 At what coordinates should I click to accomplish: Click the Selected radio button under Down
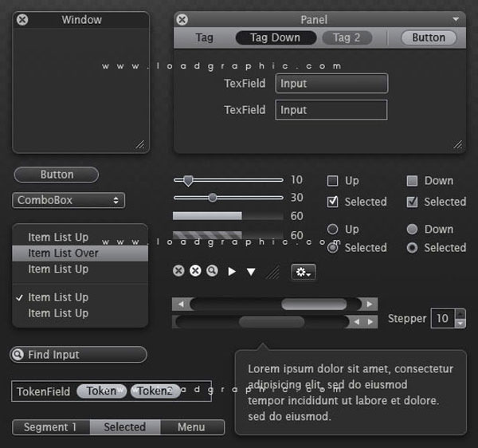pos(412,248)
